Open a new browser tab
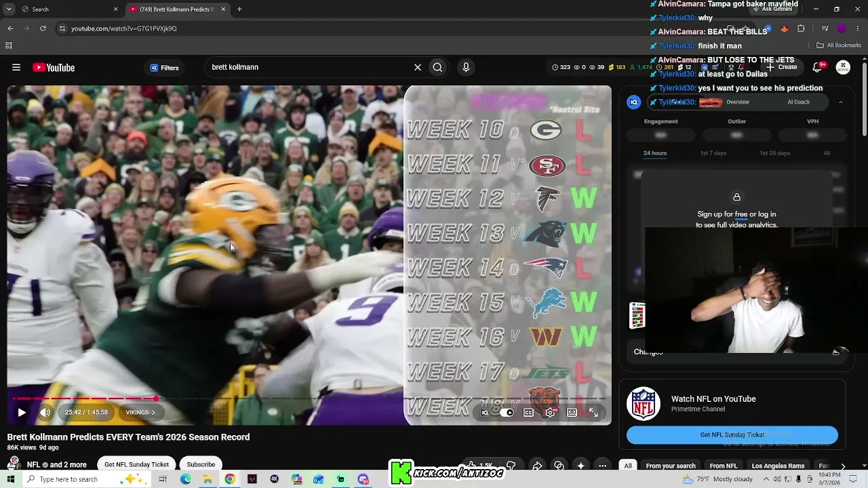This screenshot has height=488, width=868. point(239,9)
